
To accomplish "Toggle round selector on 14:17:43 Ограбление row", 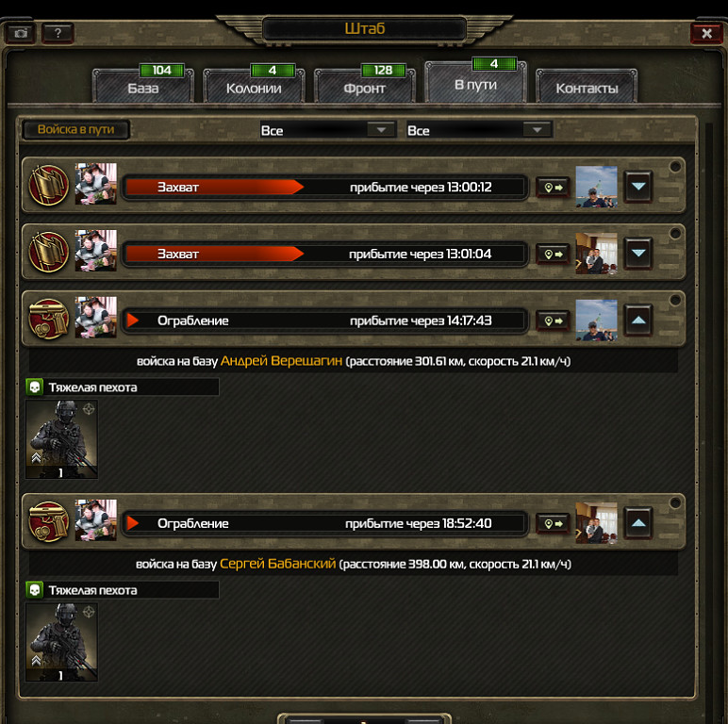I will coord(675,301).
